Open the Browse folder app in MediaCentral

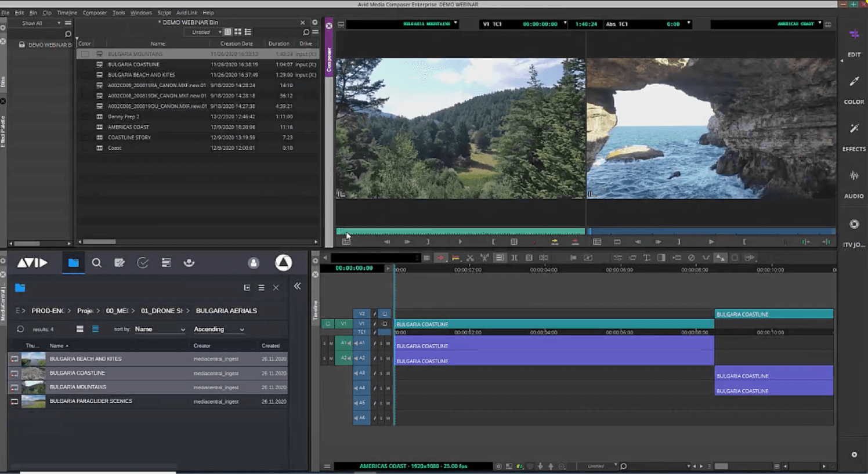pos(73,263)
